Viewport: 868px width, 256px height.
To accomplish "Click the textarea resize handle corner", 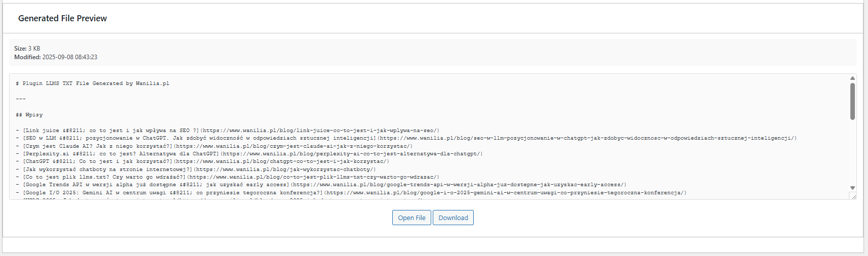I will pyautogui.click(x=853, y=196).
